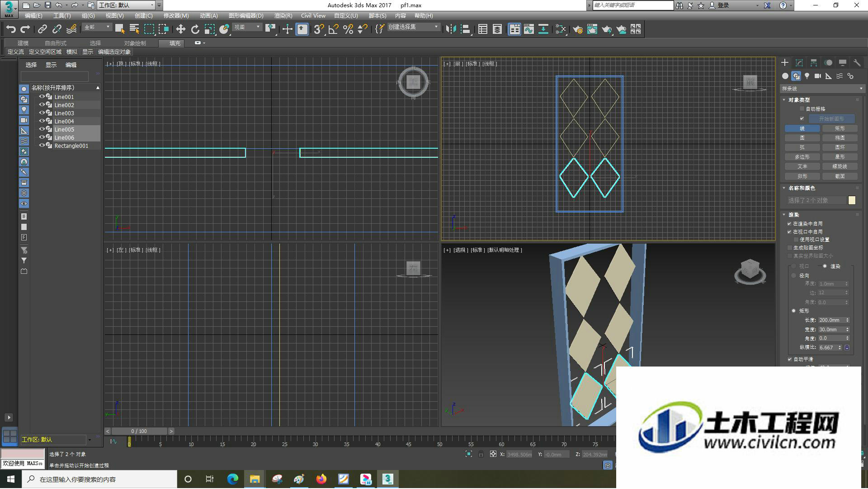The image size is (868, 489).
Task: Open the 编辑(E) menu
Action: [x=33, y=16]
